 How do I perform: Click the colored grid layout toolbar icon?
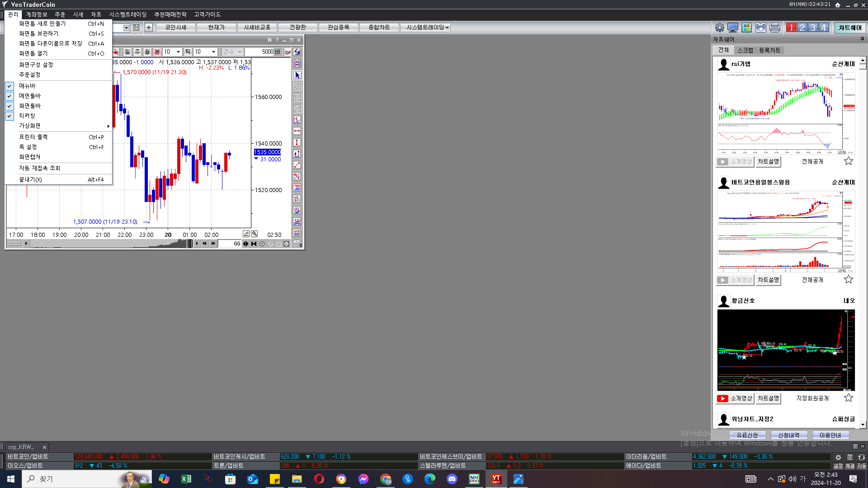tap(746, 28)
